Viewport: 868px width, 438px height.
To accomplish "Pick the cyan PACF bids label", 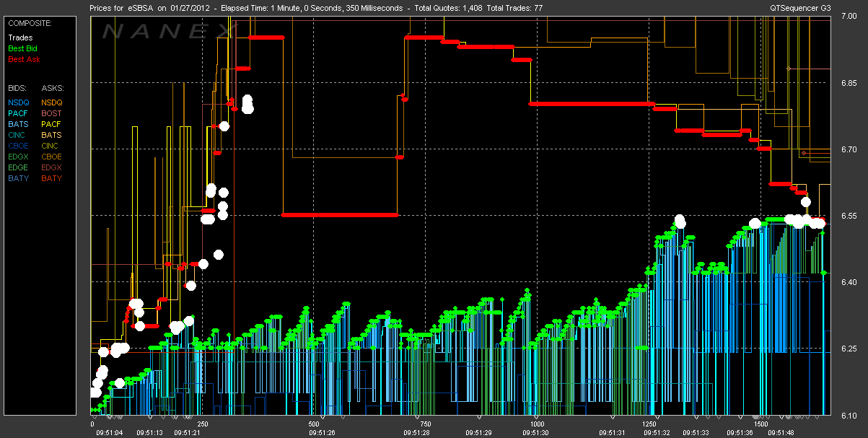I will 19,113.
